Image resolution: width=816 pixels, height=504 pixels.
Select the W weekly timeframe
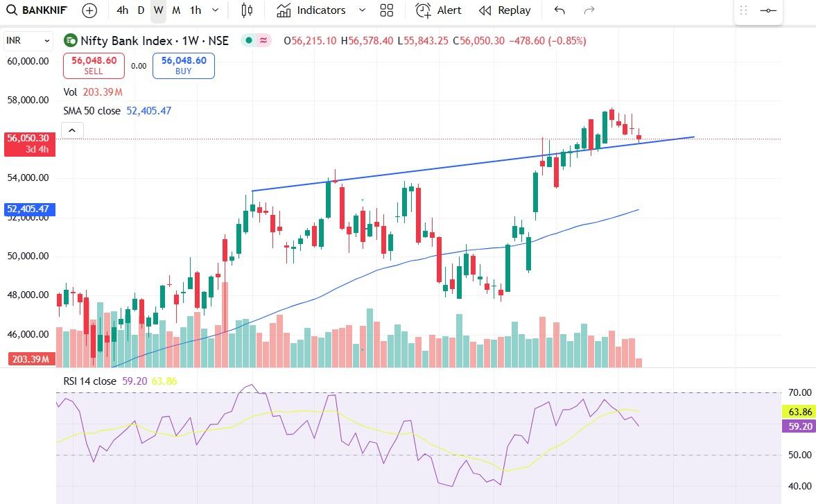point(158,10)
